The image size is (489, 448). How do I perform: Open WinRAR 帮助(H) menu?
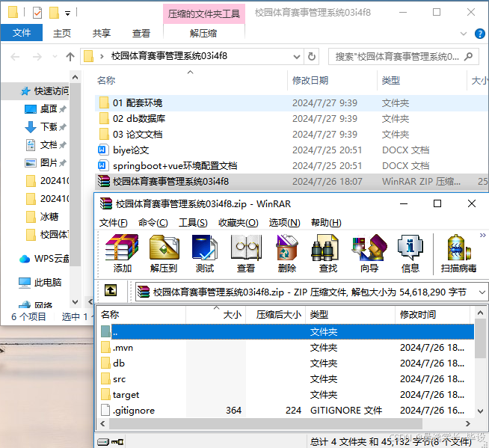point(326,223)
